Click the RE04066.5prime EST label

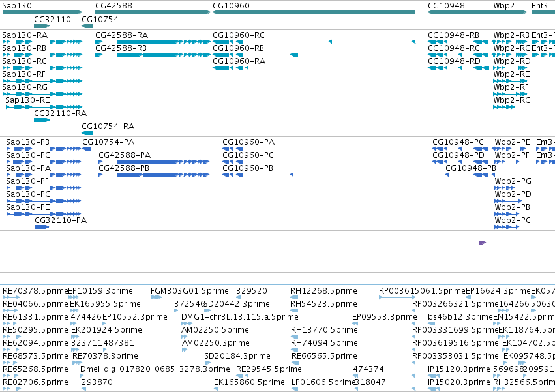point(35,304)
